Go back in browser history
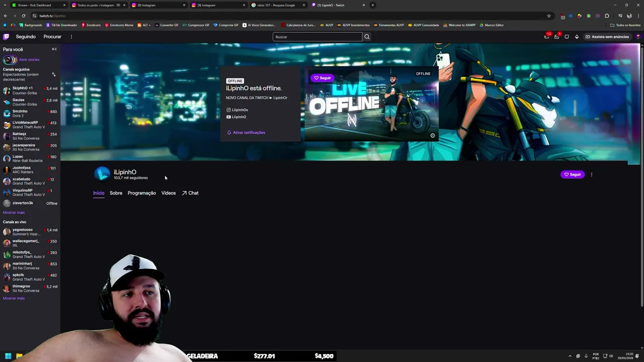The image size is (644, 362). coord(6,16)
